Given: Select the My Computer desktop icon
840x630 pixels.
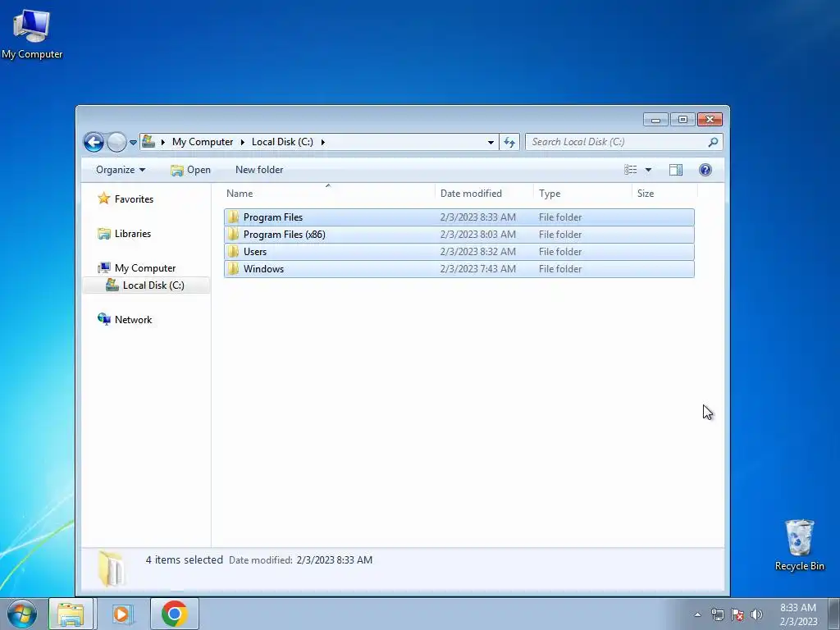Looking at the screenshot, I should (32, 34).
